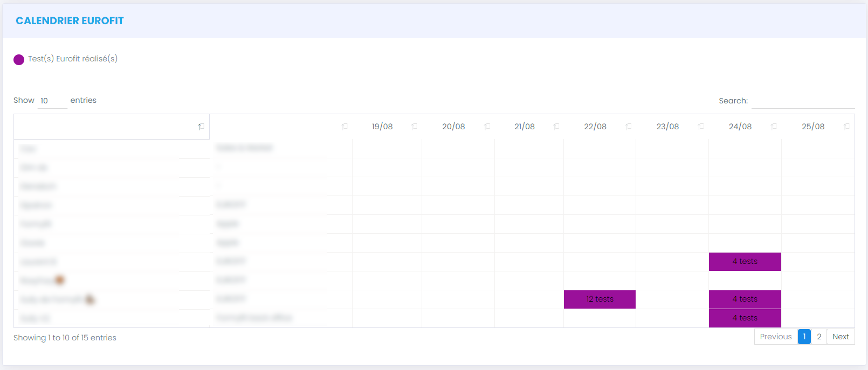Click the Showing 1 to 10 of 15 entries text
Image resolution: width=868 pixels, height=370 pixels.
point(65,338)
